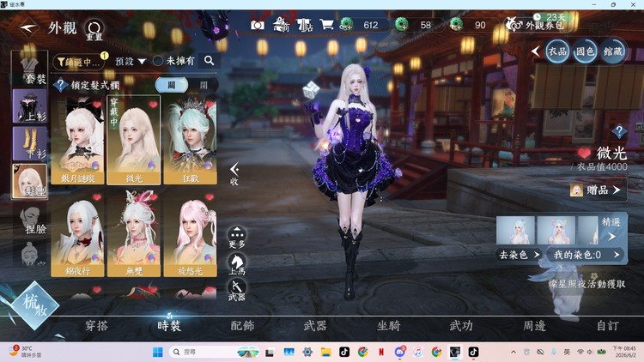Toggle the 武器 weapon display icon
The height and width of the screenshot is (362, 644).
point(237,290)
